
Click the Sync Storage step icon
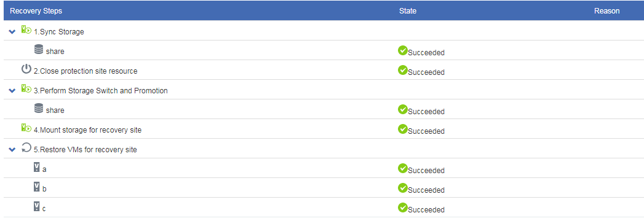[x=26, y=30]
